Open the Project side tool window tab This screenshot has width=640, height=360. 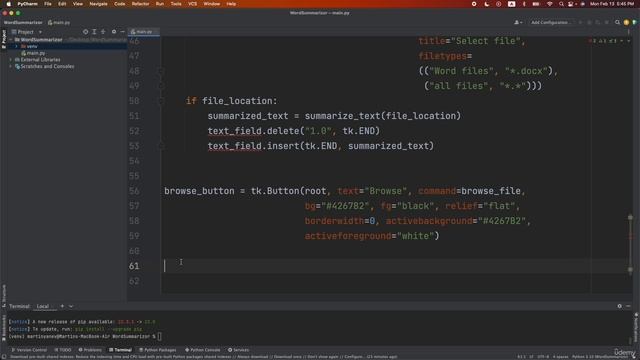coord(4,39)
